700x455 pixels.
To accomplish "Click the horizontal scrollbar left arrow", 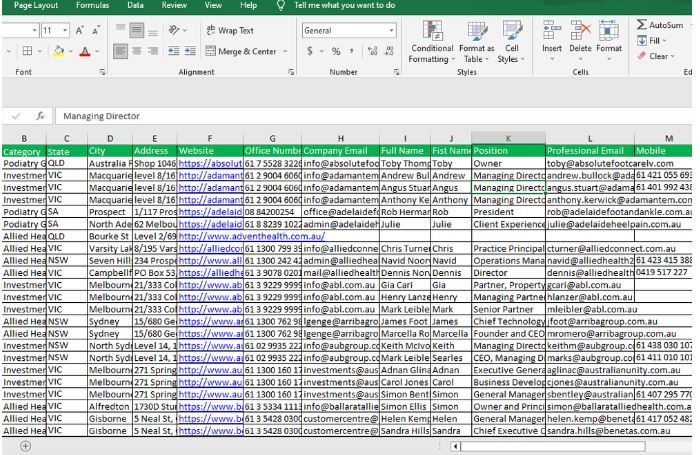I will (455, 446).
